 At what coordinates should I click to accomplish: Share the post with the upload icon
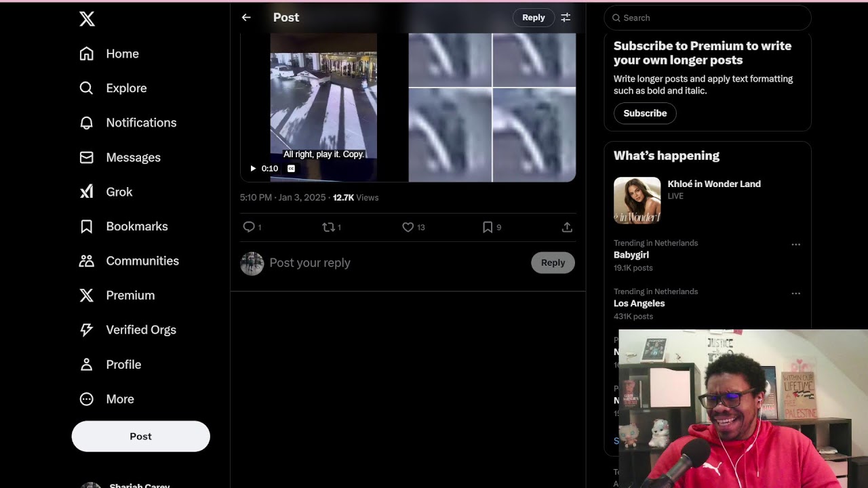(x=567, y=227)
